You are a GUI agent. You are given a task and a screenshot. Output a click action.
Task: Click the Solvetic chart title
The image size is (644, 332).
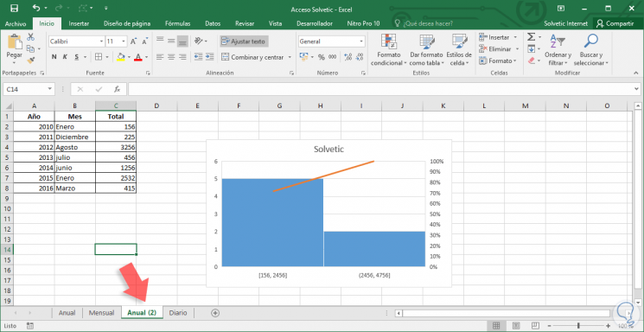328,150
